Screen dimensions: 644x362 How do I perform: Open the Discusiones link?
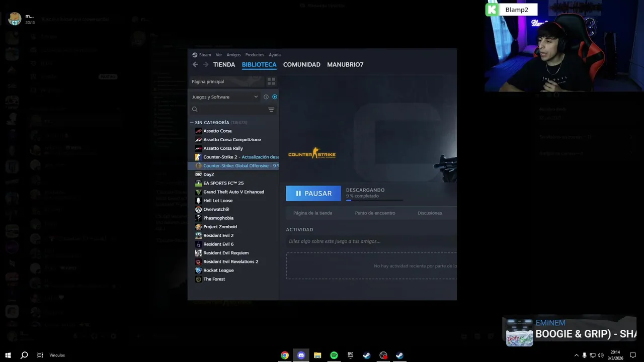click(430, 213)
